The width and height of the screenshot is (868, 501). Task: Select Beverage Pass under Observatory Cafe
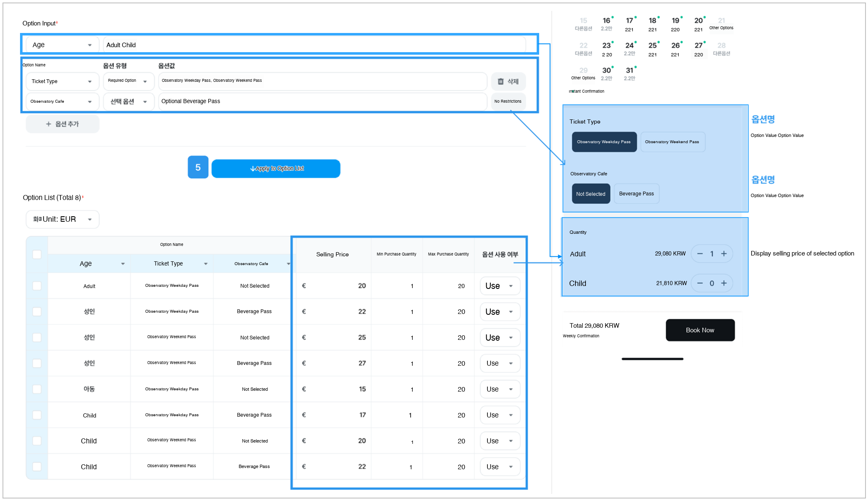pyautogui.click(x=636, y=194)
